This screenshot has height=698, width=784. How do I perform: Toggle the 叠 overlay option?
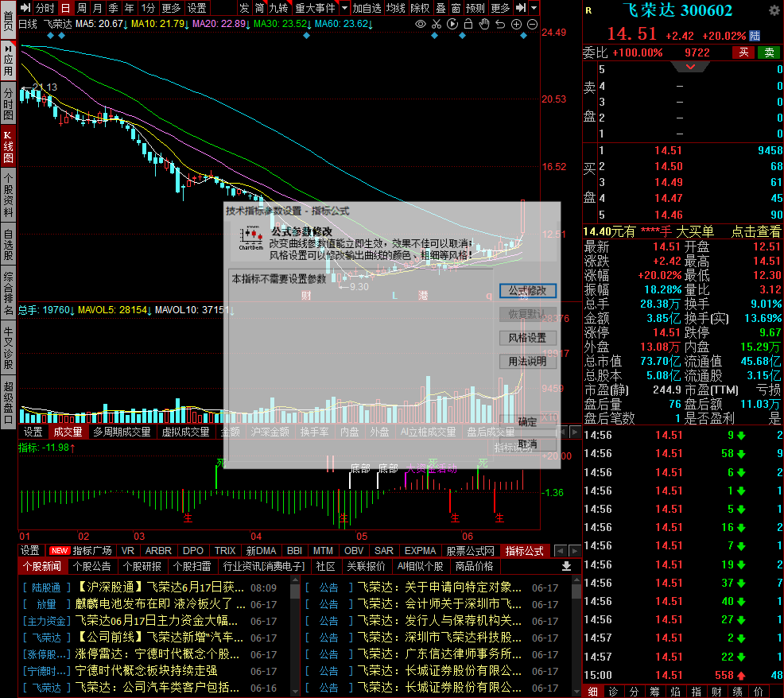pyautogui.click(x=441, y=8)
